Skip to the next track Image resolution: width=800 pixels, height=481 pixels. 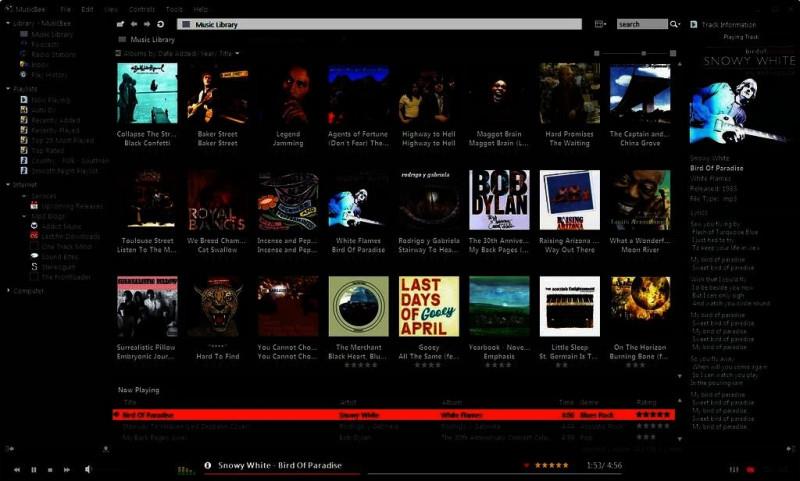point(67,469)
